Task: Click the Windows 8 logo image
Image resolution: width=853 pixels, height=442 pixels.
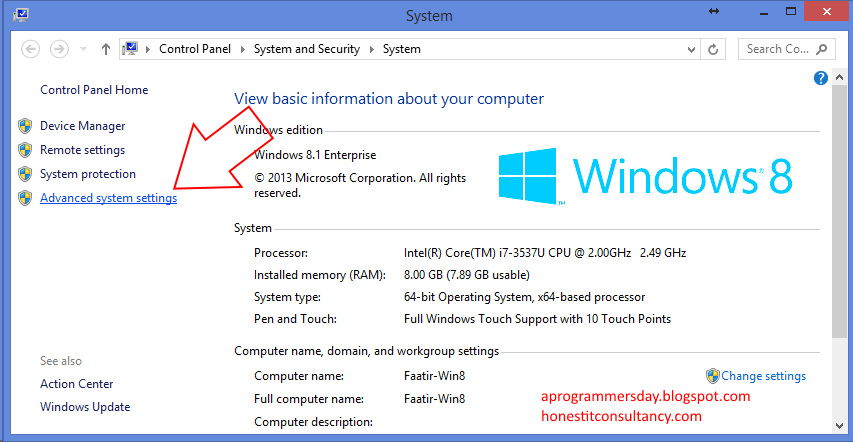Action: [x=645, y=176]
